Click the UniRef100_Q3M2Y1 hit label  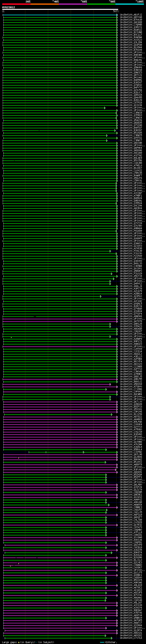131,27
